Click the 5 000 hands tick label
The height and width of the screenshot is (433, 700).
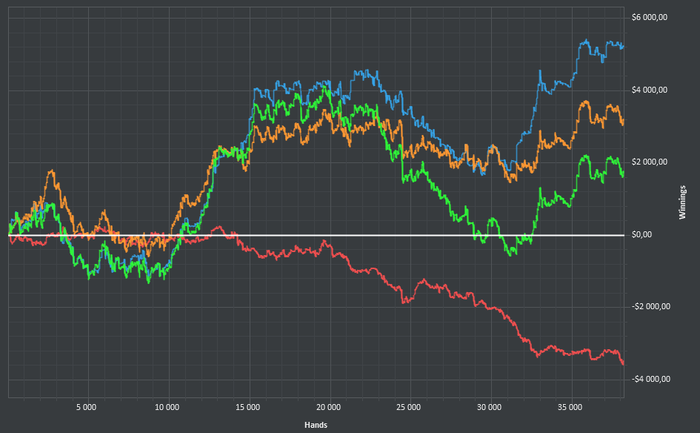click(86, 407)
